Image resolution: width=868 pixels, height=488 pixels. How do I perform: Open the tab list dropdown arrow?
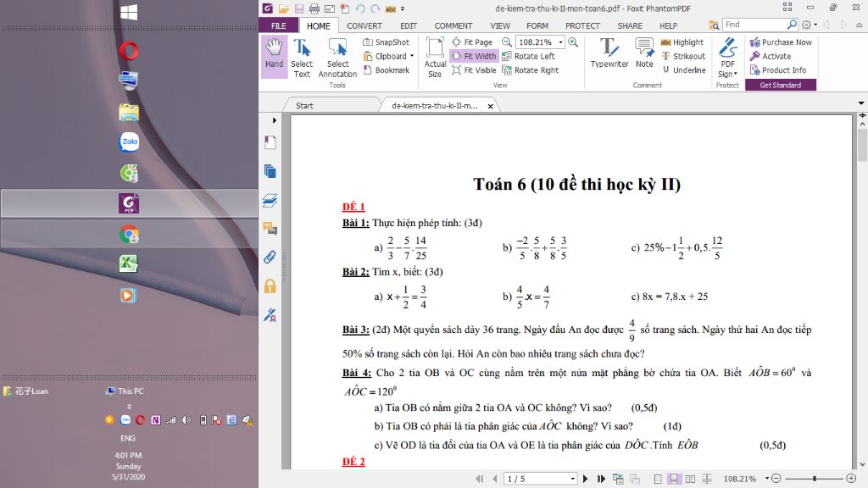861,103
